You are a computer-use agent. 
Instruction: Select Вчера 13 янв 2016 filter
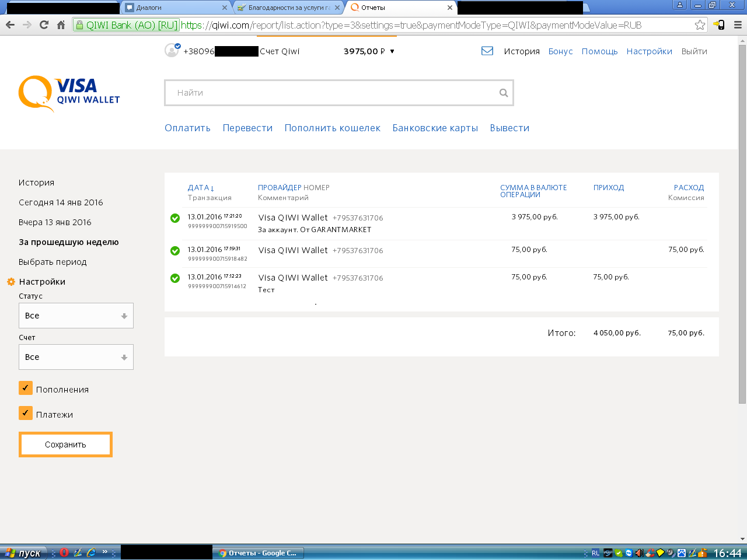point(55,222)
